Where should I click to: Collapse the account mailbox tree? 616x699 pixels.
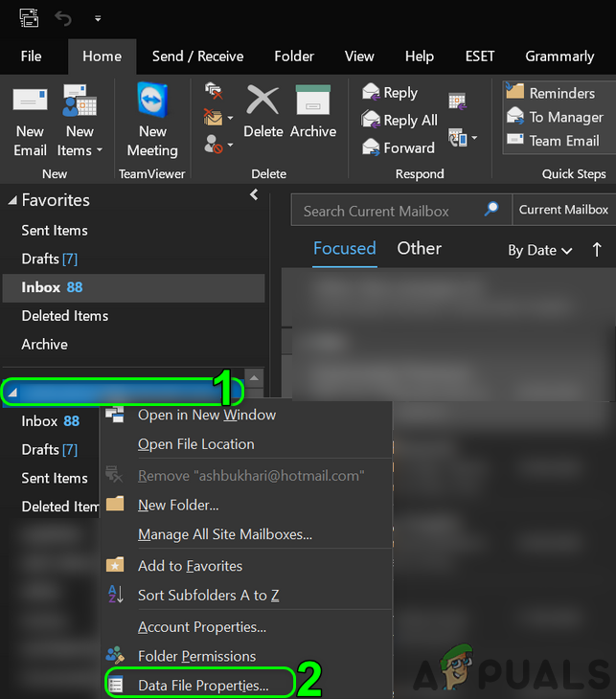(x=12, y=393)
